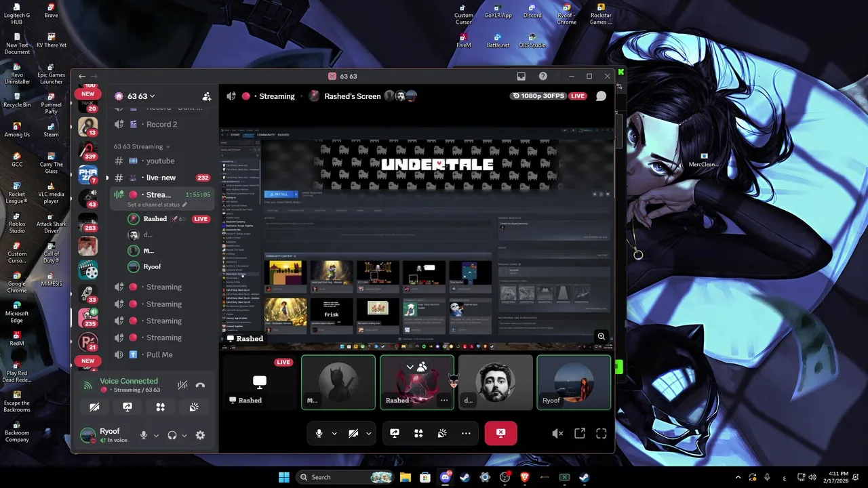Open soundboard in the bottom call bar
This screenshot has height=488, width=868.
point(442,433)
